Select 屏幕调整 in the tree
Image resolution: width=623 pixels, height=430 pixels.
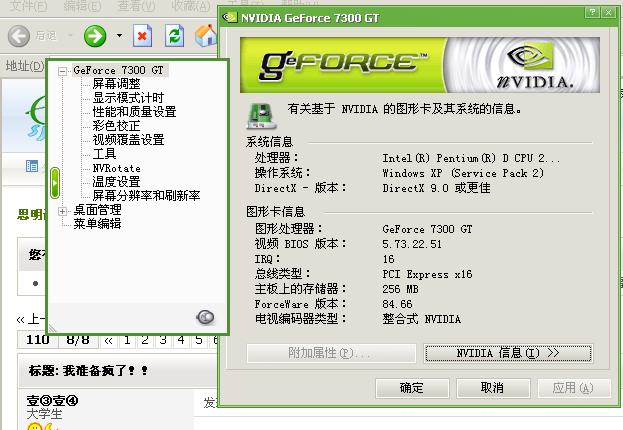point(116,83)
